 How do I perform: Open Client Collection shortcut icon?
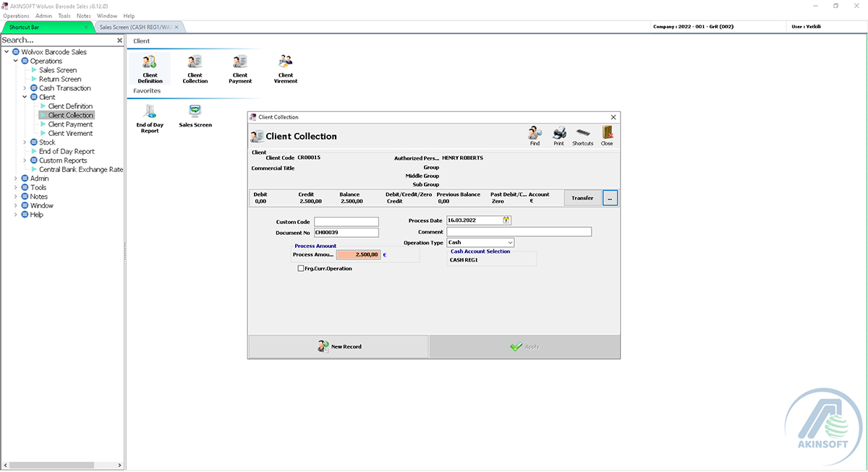click(x=195, y=69)
